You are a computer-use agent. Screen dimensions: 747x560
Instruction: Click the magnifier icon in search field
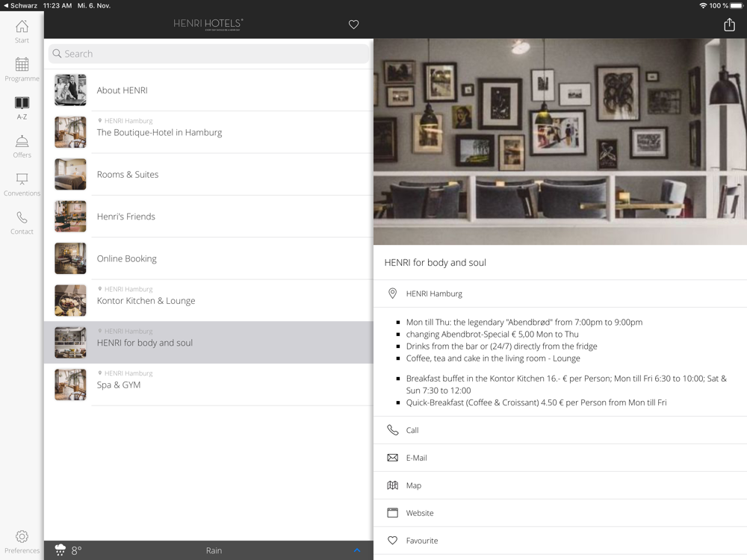click(58, 53)
